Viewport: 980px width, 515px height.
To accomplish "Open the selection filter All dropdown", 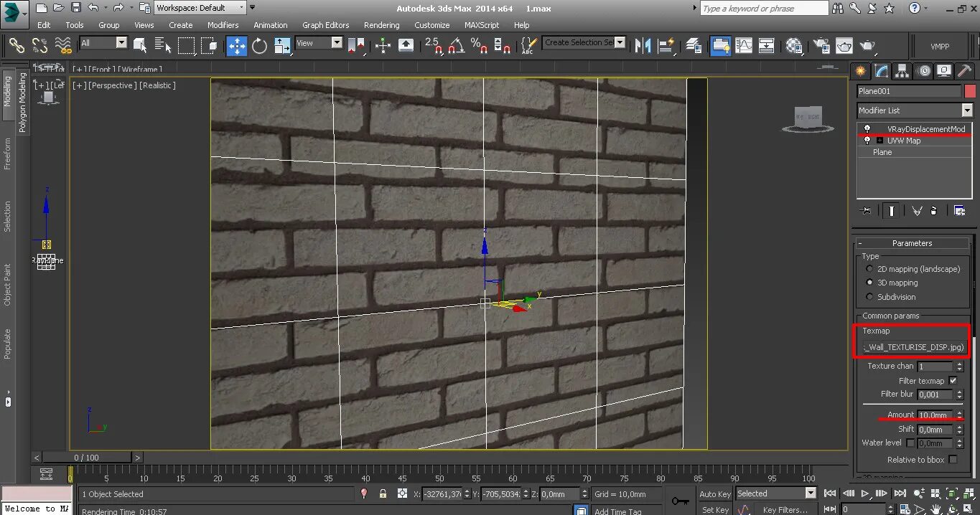I will pyautogui.click(x=121, y=43).
